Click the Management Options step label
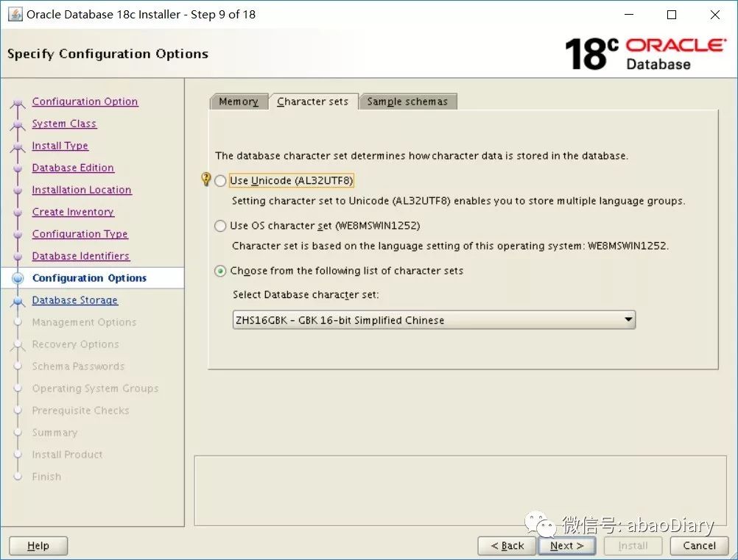The height and width of the screenshot is (560, 738). pyautogui.click(x=84, y=322)
